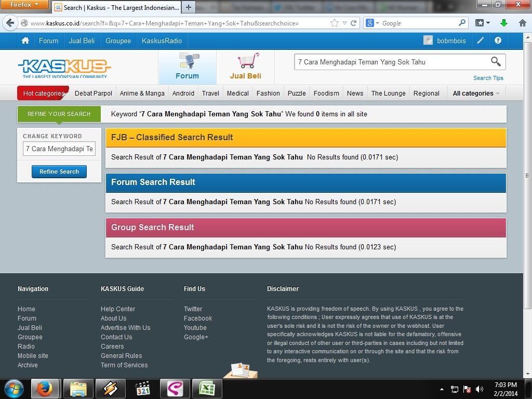
Task: Open Facebook link under Find Us
Action: (198, 318)
